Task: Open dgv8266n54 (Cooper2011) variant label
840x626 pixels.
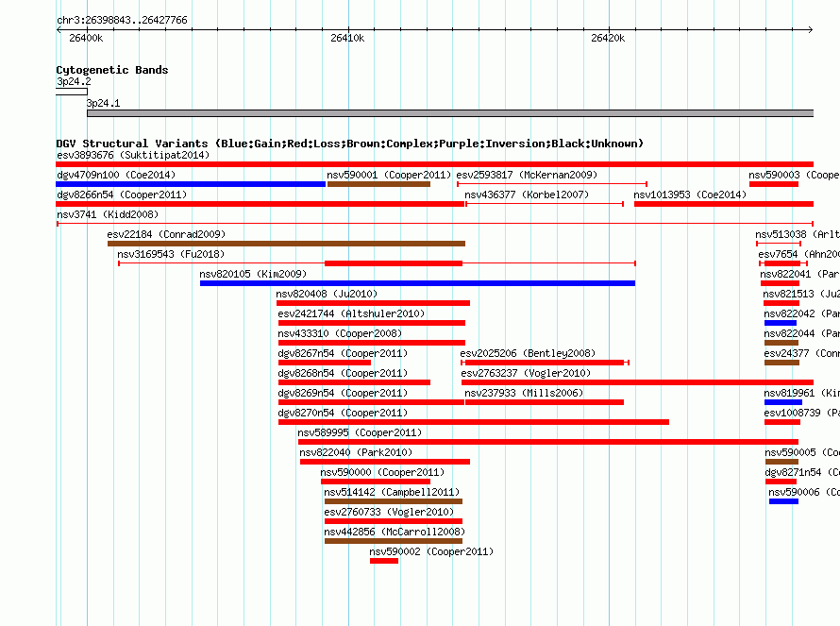Action: tap(122, 195)
